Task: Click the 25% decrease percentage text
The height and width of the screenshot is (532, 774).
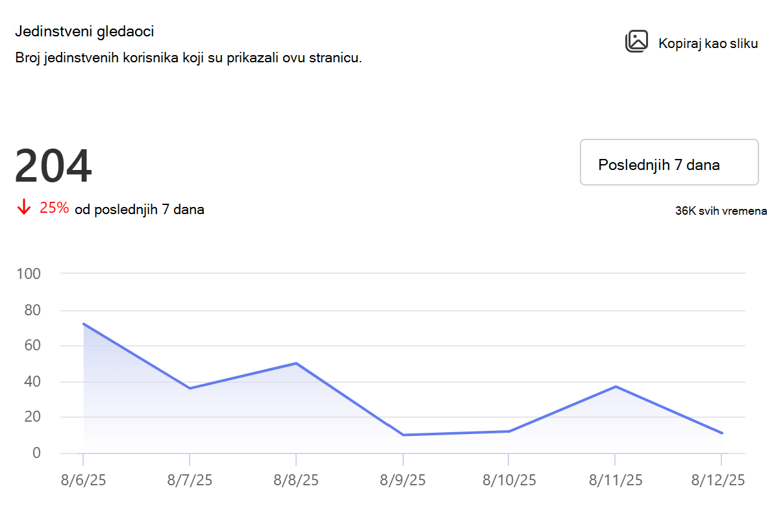Action: click(55, 208)
